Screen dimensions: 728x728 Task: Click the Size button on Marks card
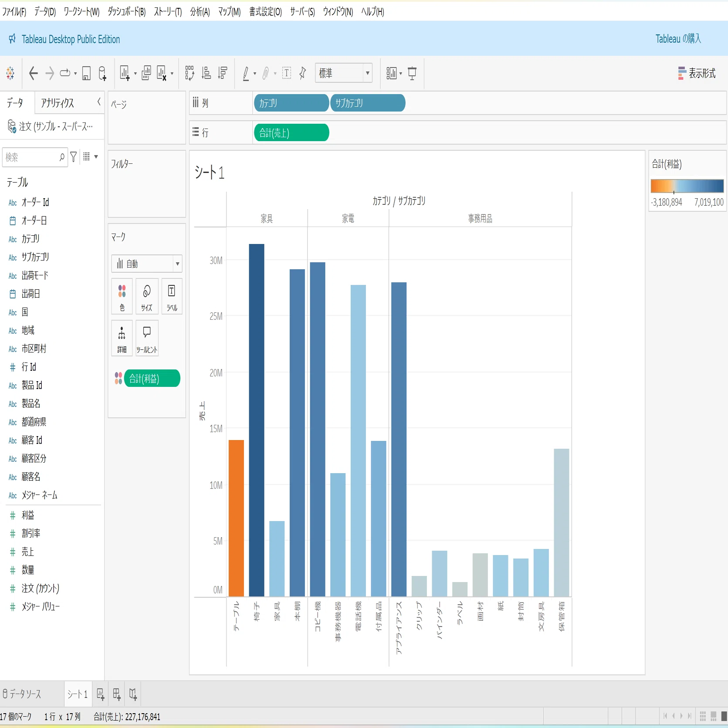tap(147, 297)
